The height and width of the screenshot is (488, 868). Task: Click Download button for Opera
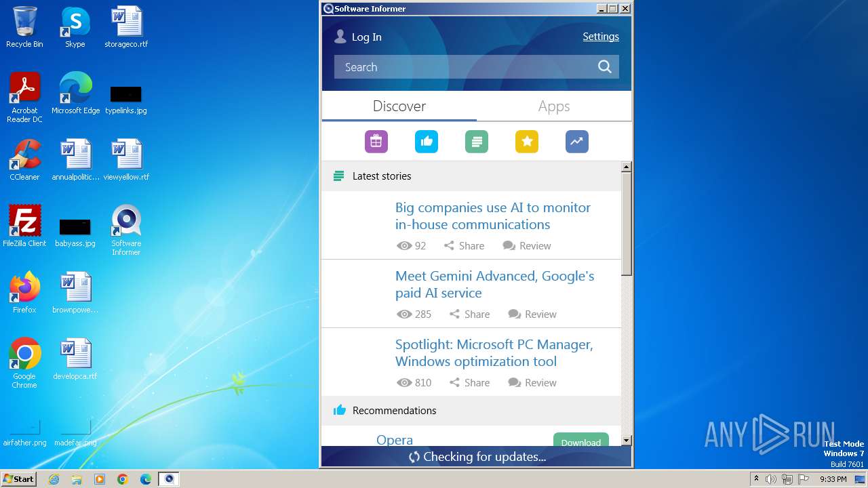(581, 441)
